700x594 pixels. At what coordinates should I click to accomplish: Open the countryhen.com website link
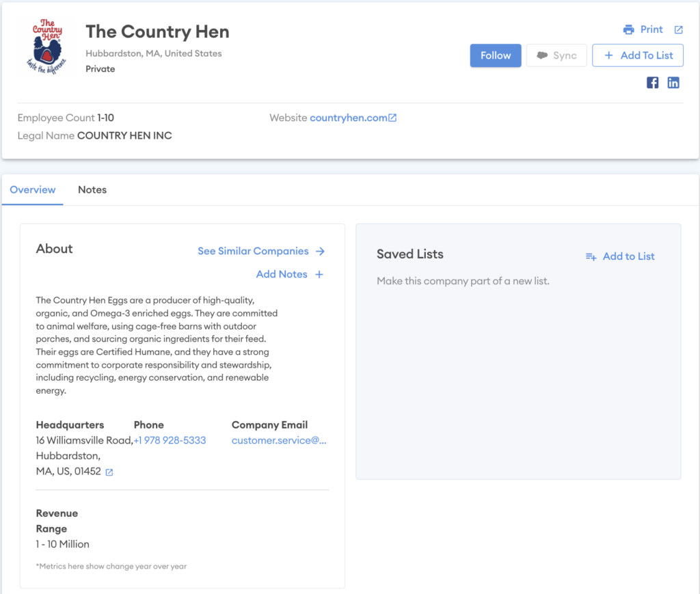(x=348, y=118)
